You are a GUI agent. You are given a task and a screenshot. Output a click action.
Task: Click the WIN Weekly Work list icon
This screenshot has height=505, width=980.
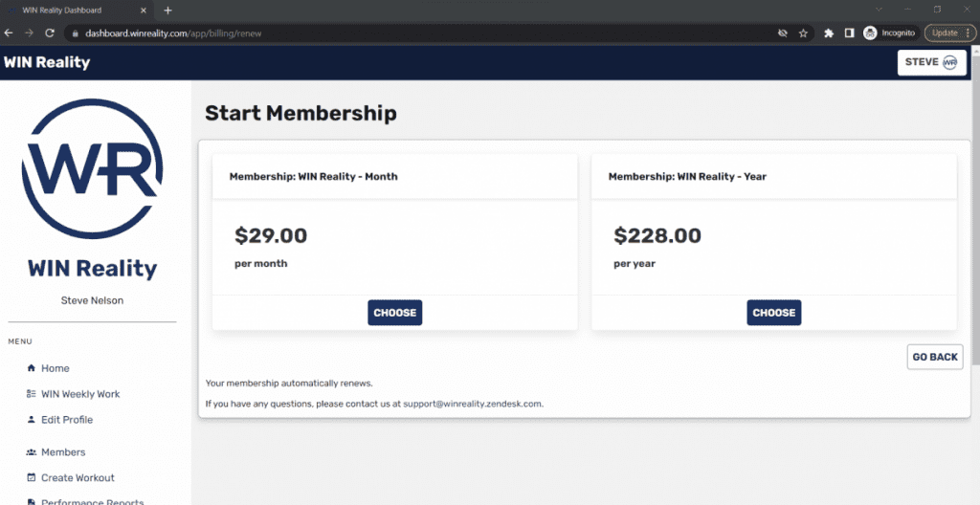click(x=32, y=394)
